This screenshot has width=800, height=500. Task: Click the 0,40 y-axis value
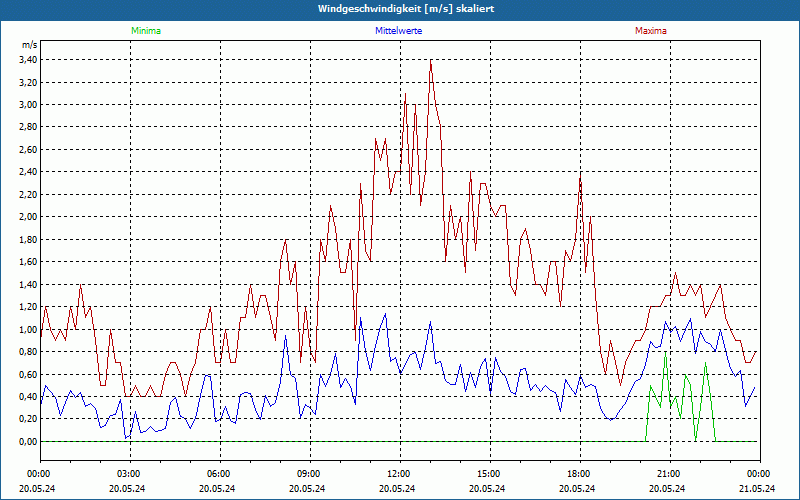click(28, 396)
